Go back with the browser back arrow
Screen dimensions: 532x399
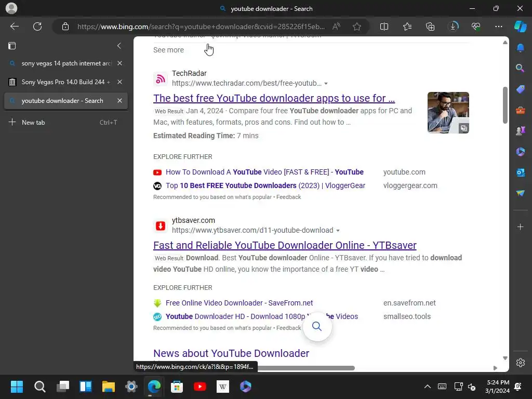pyautogui.click(x=14, y=26)
